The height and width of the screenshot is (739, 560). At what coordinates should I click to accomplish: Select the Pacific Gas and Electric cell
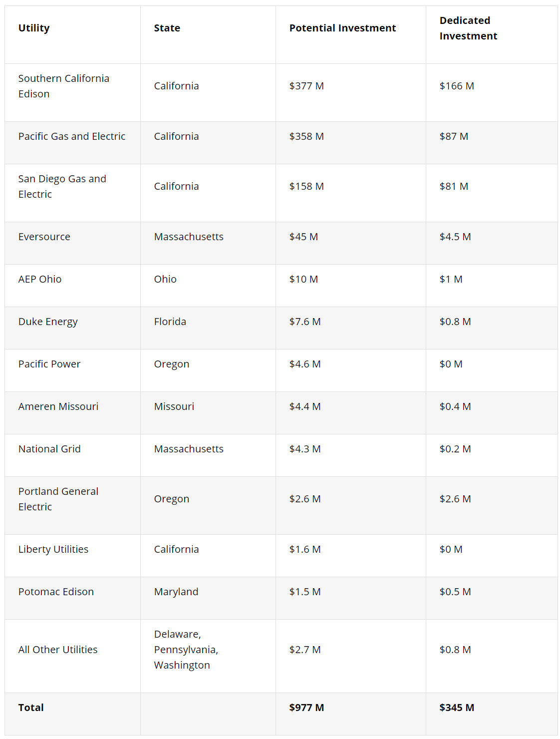click(72, 137)
